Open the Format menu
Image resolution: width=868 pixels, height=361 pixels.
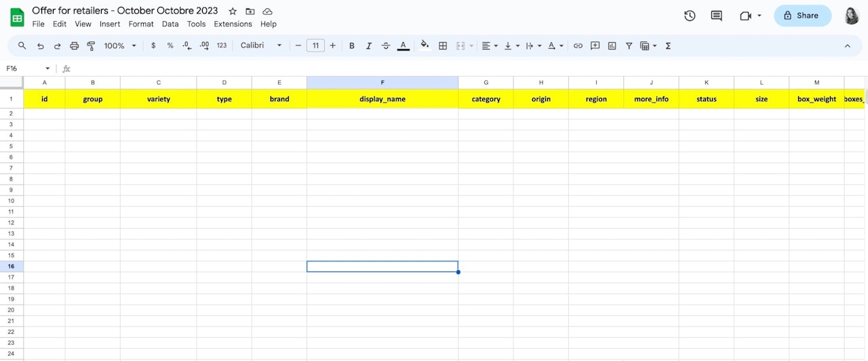pos(141,24)
